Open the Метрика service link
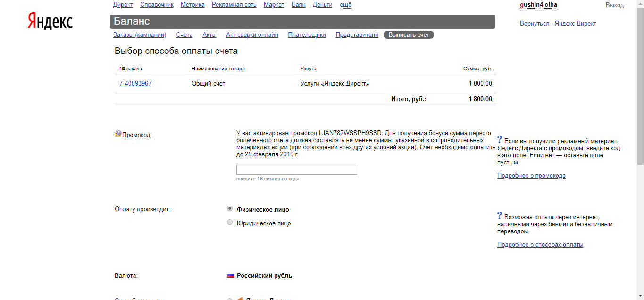This screenshot has width=644, height=300. (192, 5)
